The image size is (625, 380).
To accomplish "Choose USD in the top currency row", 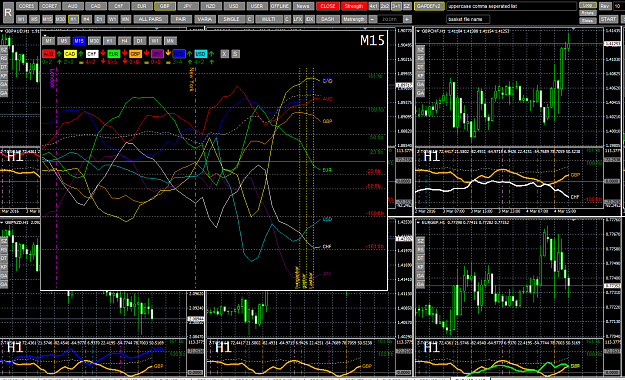I will (234, 6).
